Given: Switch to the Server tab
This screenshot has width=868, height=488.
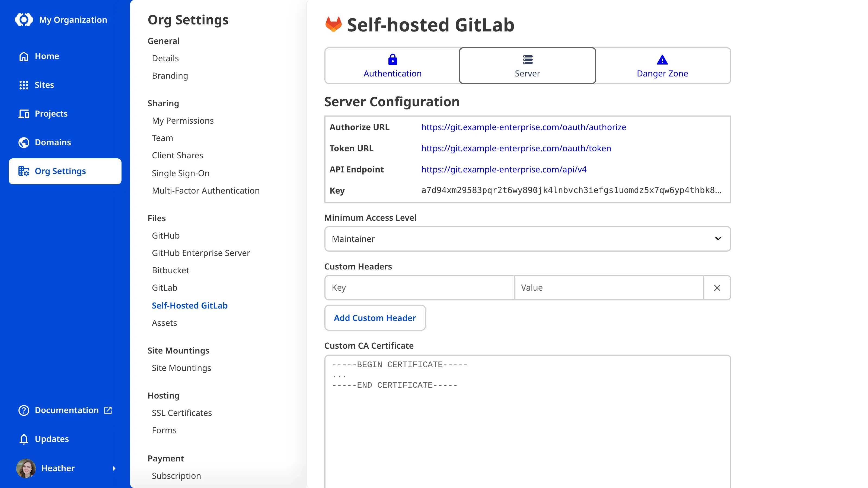Looking at the screenshot, I should click(x=527, y=66).
